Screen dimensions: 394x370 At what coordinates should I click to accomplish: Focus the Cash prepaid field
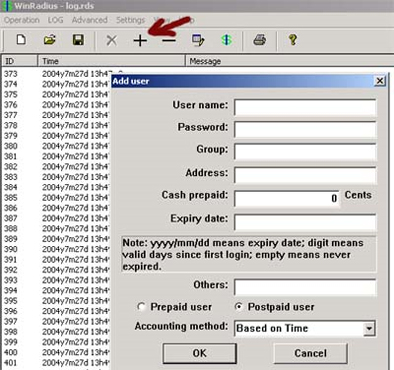click(x=287, y=198)
